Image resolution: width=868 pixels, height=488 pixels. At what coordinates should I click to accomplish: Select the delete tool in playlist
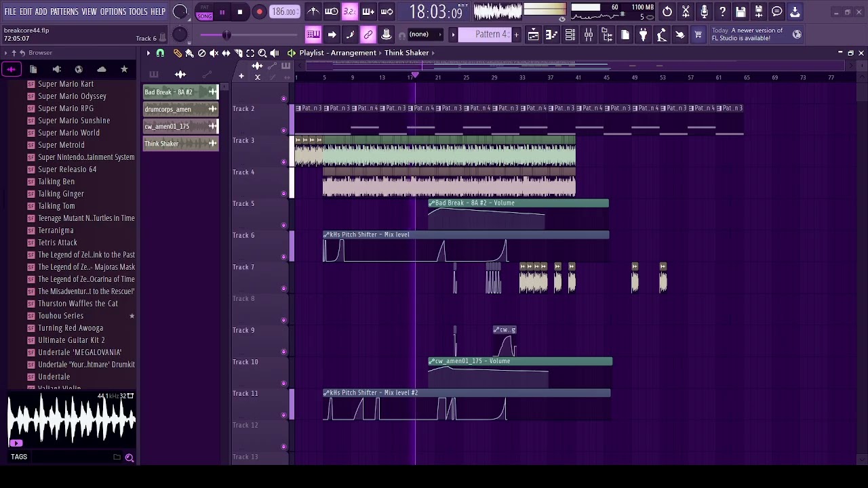click(201, 53)
